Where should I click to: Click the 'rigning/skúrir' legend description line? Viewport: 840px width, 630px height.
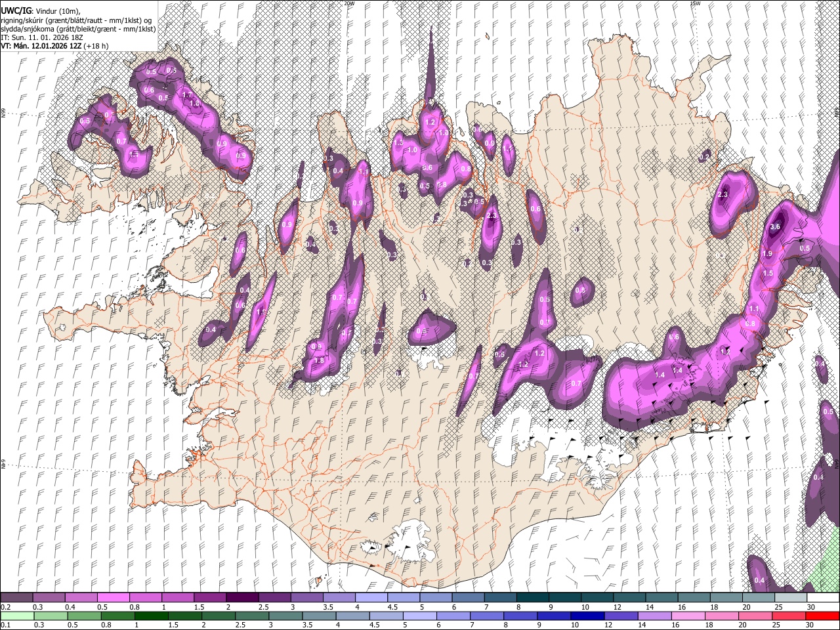pos(76,20)
